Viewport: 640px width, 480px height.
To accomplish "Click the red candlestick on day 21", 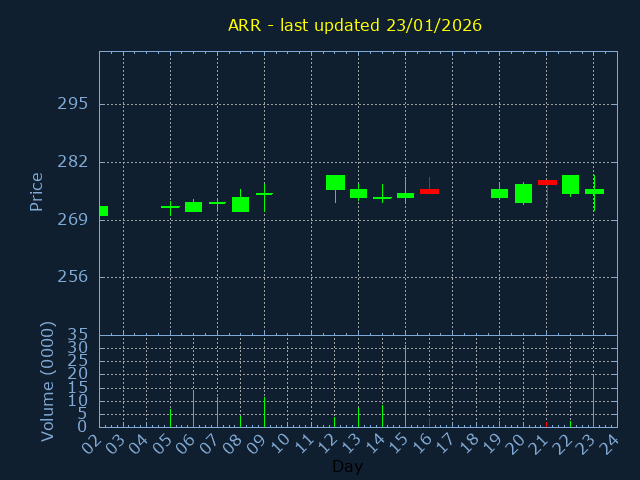I will 547,182.
